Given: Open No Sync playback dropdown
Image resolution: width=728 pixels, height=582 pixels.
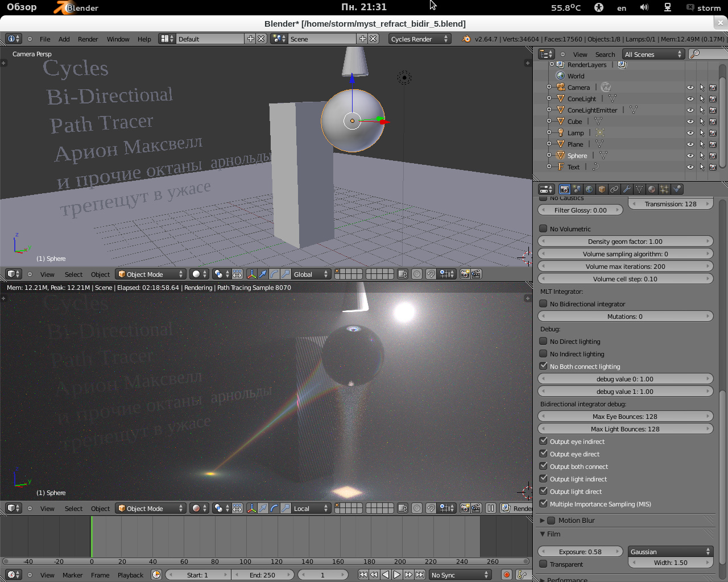Looking at the screenshot, I should coord(460,575).
